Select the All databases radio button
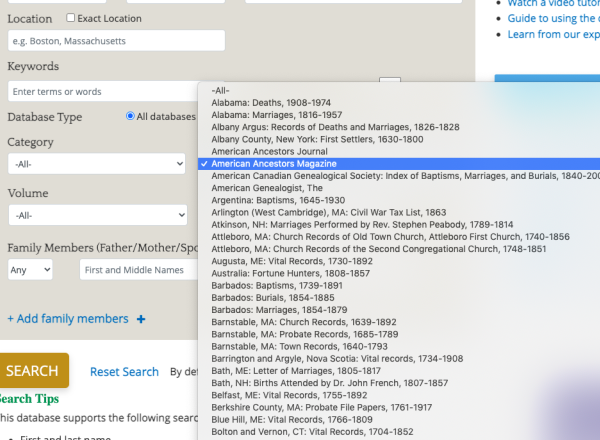This screenshot has width=600, height=440. pos(130,116)
